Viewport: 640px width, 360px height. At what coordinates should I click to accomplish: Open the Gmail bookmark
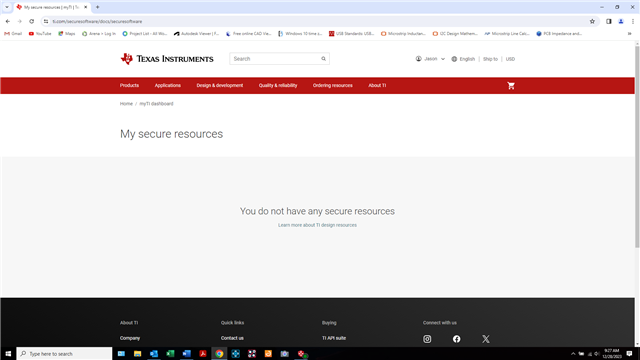click(13, 33)
